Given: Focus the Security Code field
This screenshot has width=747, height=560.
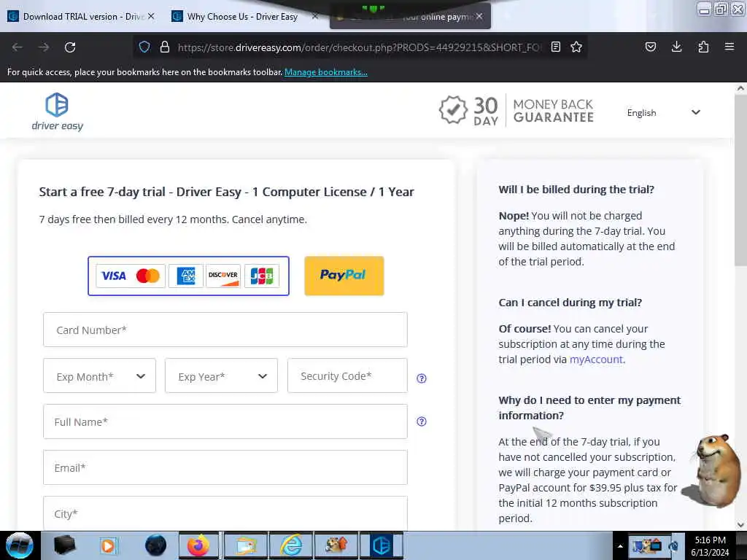Looking at the screenshot, I should point(347,376).
